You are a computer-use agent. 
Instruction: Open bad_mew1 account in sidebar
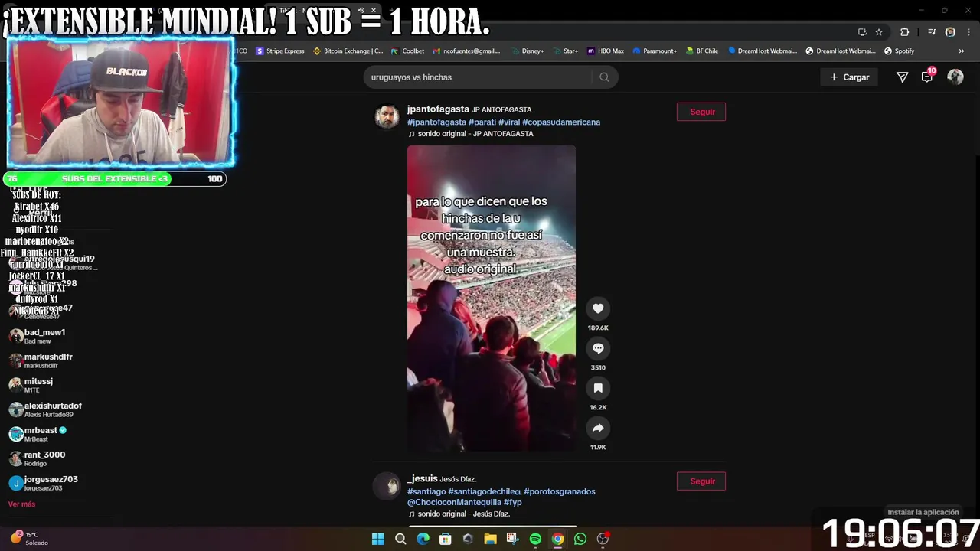click(44, 336)
